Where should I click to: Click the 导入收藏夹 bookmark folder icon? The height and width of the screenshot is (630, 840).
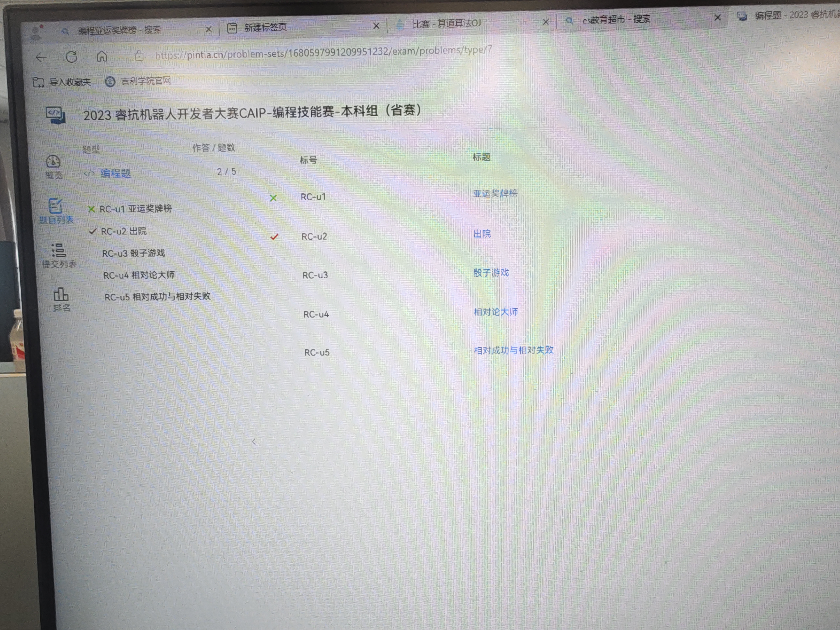point(38,82)
